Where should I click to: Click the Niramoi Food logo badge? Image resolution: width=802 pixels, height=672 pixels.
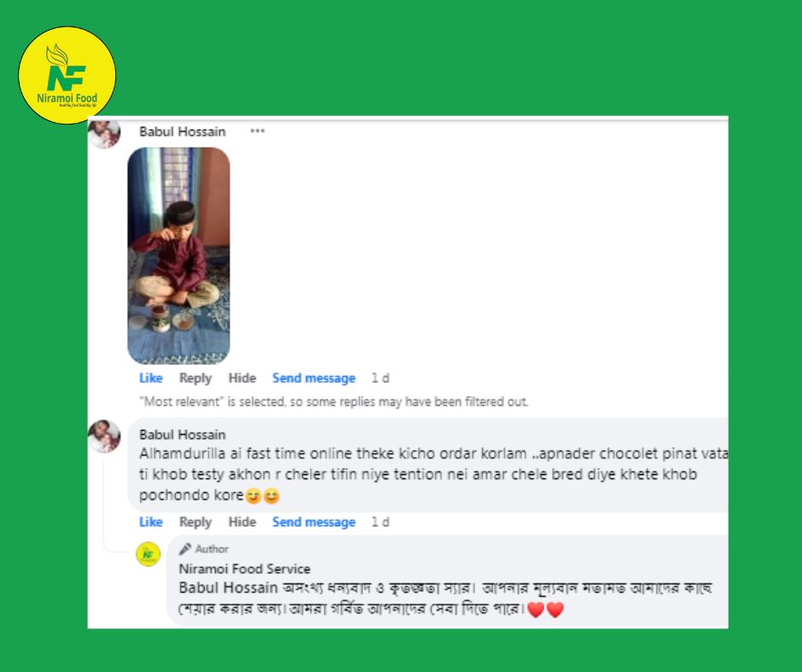point(67,75)
